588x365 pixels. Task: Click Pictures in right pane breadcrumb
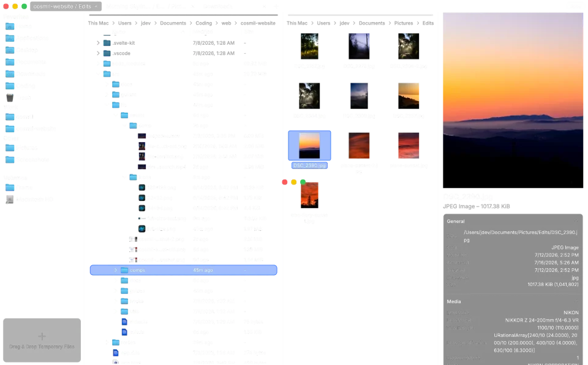[x=404, y=23]
